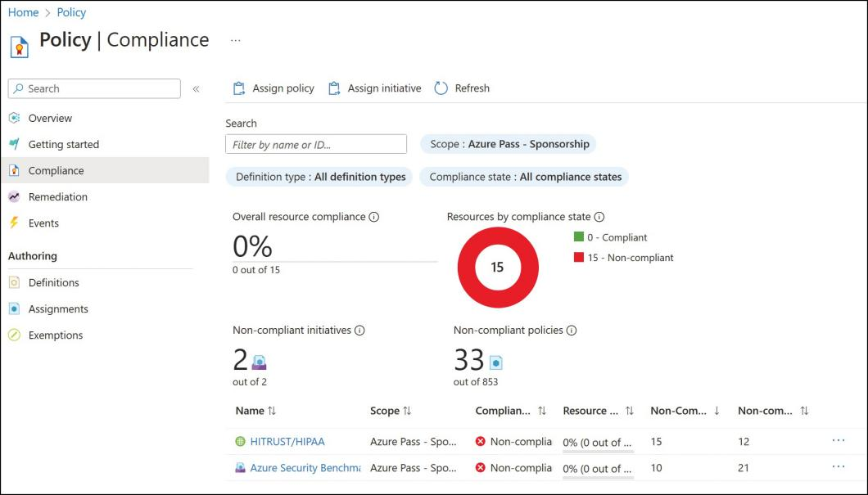Open the Compliance state filter dropdown
The width and height of the screenshot is (868, 495).
click(524, 177)
